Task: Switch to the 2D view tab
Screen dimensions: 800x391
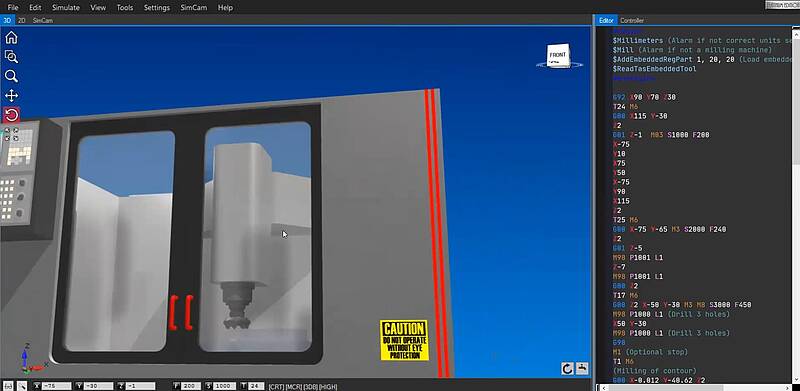Action: coord(21,20)
